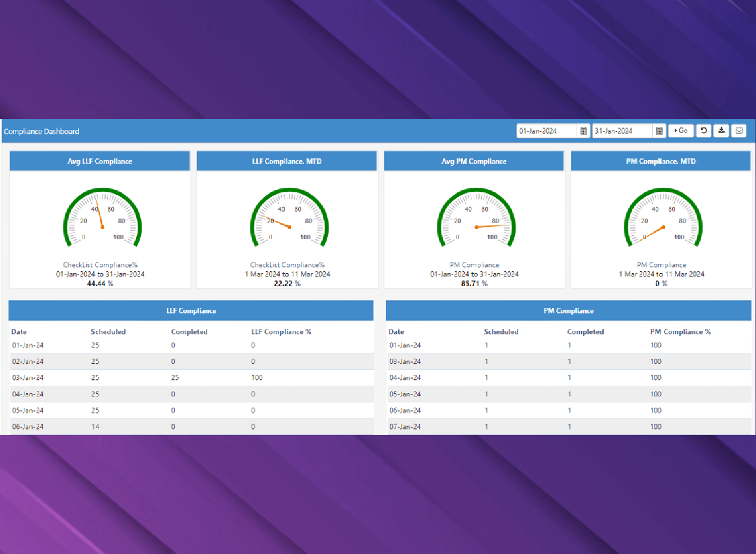Click the PM Compliance % column header
Screen dimensions: 756x554
tap(680, 332)
